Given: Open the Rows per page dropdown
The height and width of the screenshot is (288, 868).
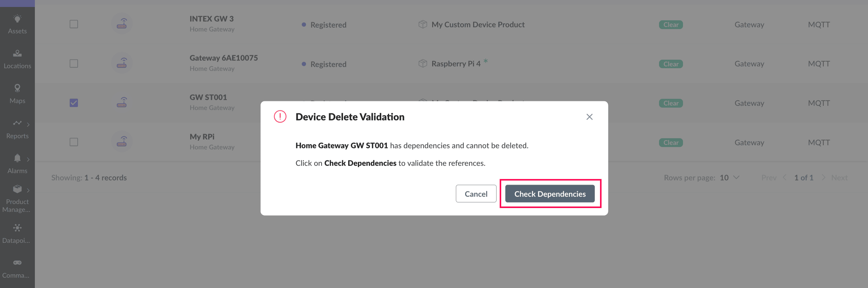Looking at the screenshot, I should tap(729, 178).
